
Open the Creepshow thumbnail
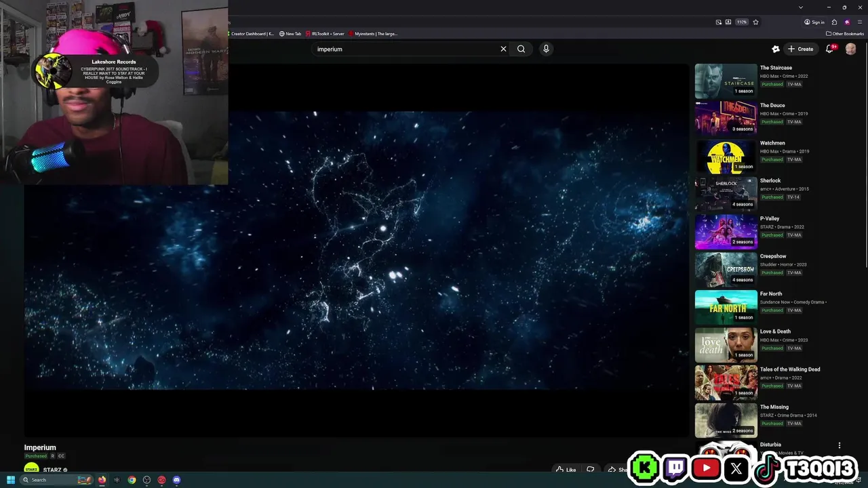(x=726, y=270)
